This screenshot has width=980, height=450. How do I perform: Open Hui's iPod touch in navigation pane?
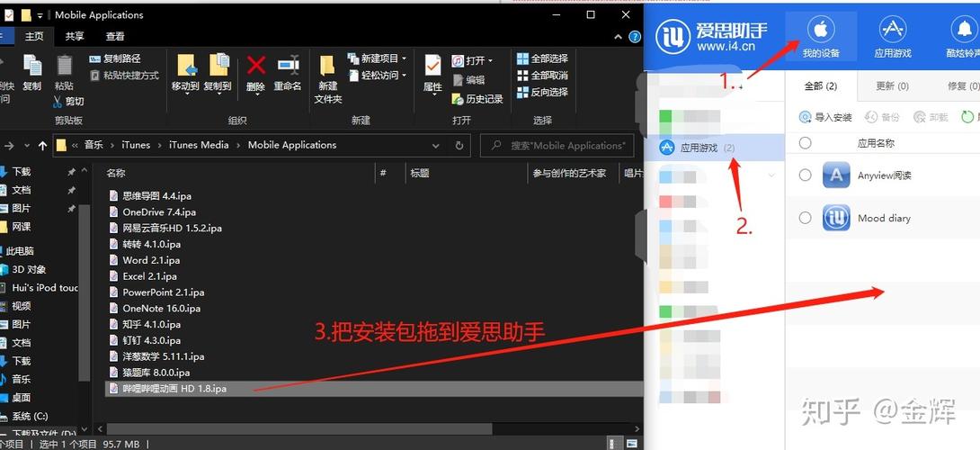click(45, 288)
